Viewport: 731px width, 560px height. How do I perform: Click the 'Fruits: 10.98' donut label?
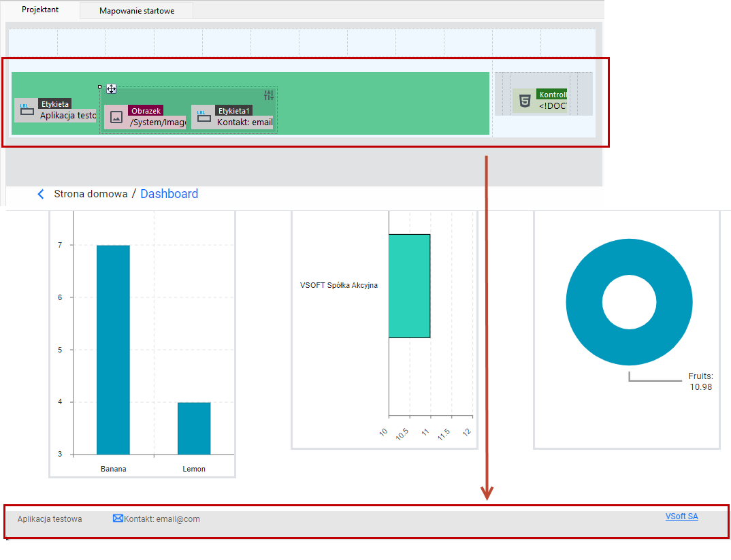tap(700, 381)
